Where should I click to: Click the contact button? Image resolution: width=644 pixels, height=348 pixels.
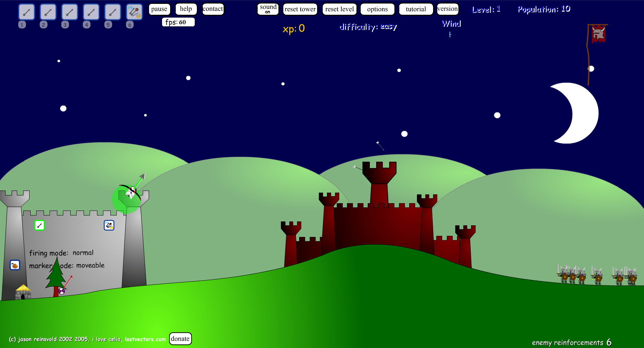click(213, 9)
